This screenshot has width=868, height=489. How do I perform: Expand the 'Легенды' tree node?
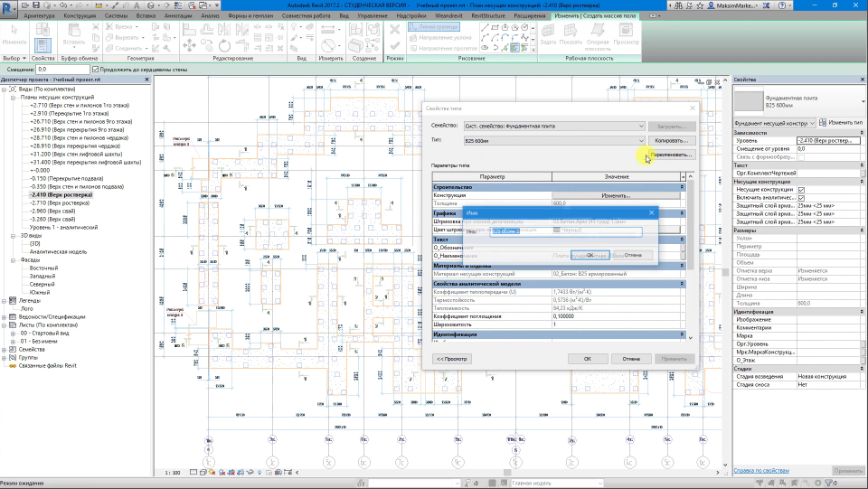[x=5, y=301]
